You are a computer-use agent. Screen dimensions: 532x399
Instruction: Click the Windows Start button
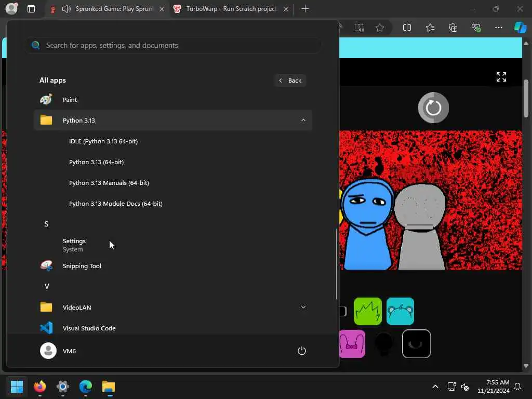[17, 387]
